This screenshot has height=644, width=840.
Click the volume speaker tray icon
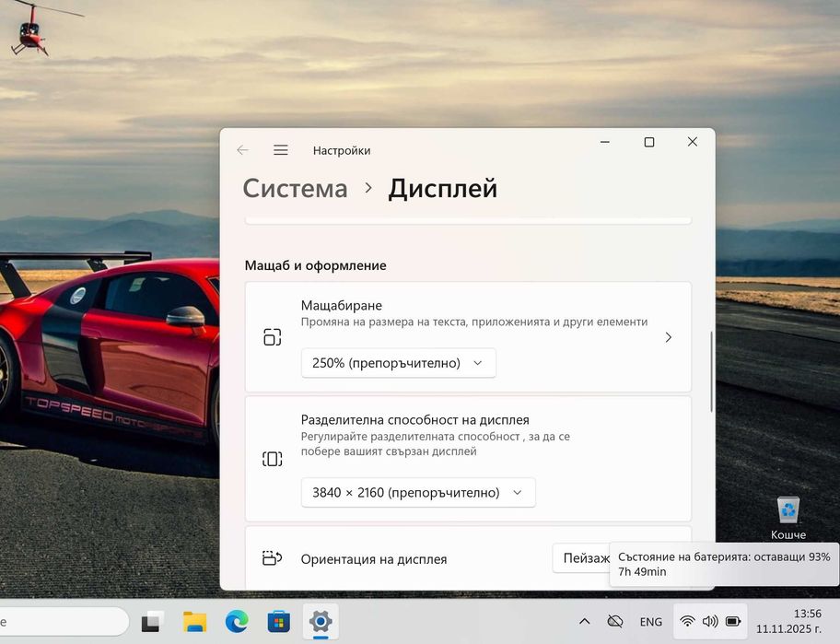tap(710, 622)
